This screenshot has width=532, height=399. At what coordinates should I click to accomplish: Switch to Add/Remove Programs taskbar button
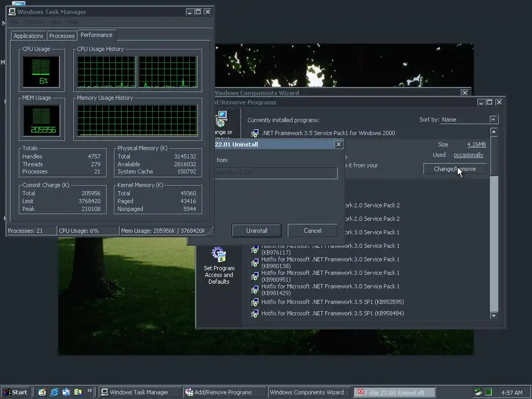click(224, 392)
